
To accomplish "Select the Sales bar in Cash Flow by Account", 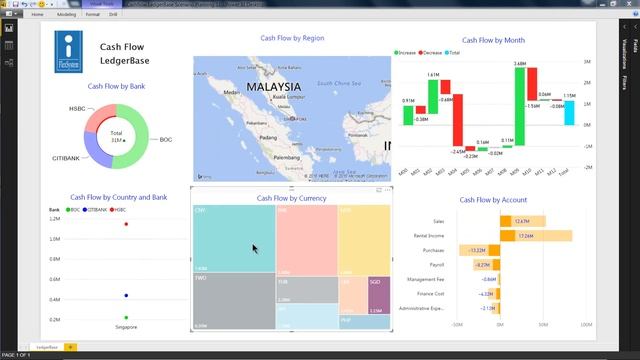I will coord(523,221).
